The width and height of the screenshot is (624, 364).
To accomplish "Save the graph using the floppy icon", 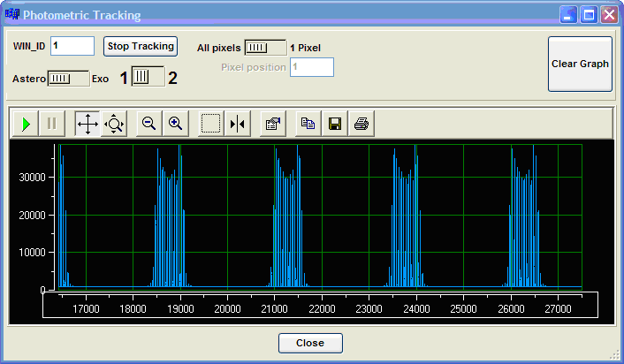I will click(335, 125).
